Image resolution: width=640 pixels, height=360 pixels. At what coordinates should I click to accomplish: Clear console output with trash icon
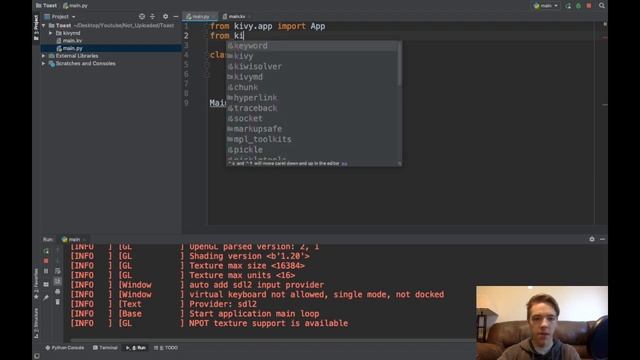[x=58, y=302]
